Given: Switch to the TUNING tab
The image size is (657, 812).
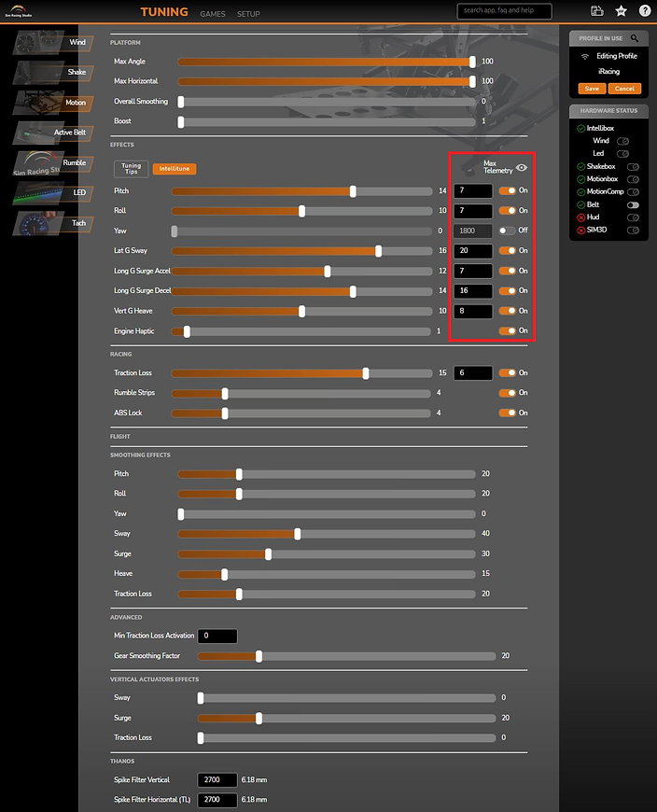Looking at the screenshot, I should point(164,12).
